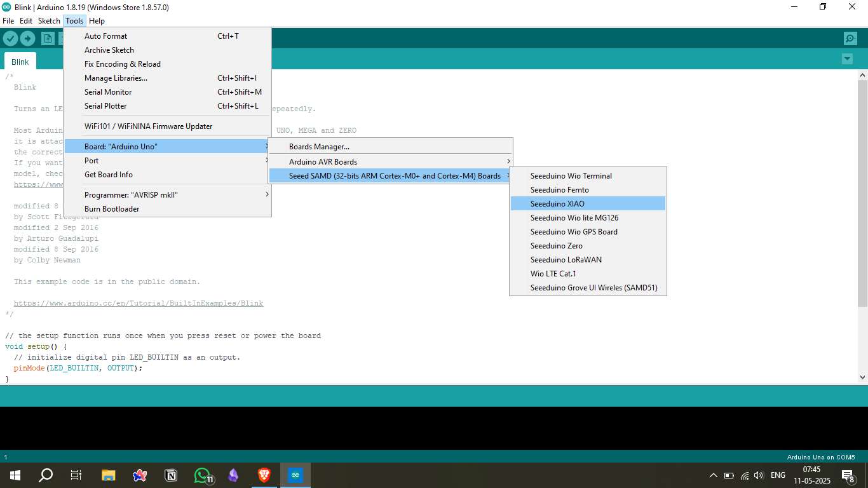868x488 pixels.
Task: Open Notion from taskbar
Action: click(x=171, y=475)
